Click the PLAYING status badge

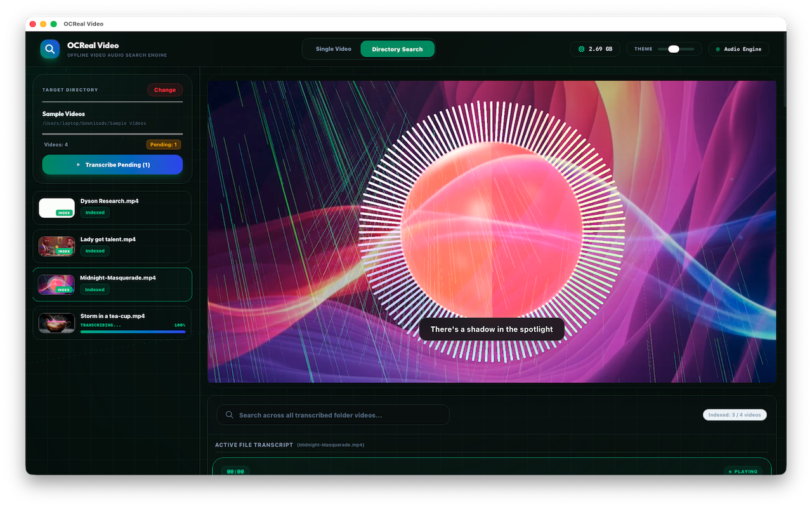point(743,472)
